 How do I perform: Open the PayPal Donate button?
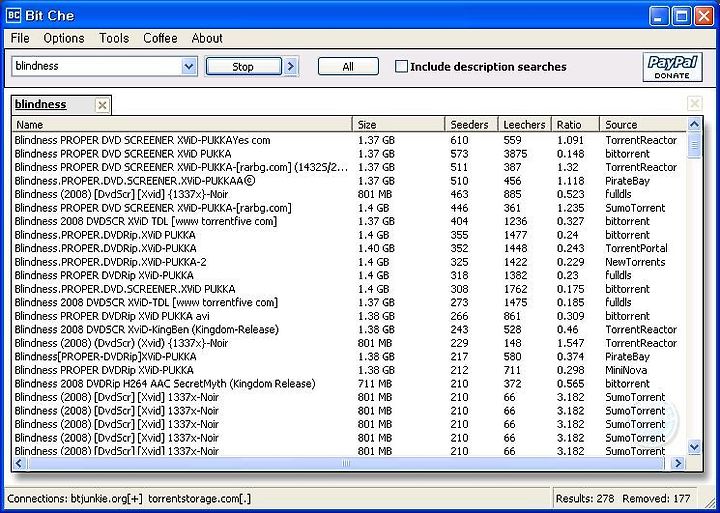pyautogui.click(x=672, y=67)
